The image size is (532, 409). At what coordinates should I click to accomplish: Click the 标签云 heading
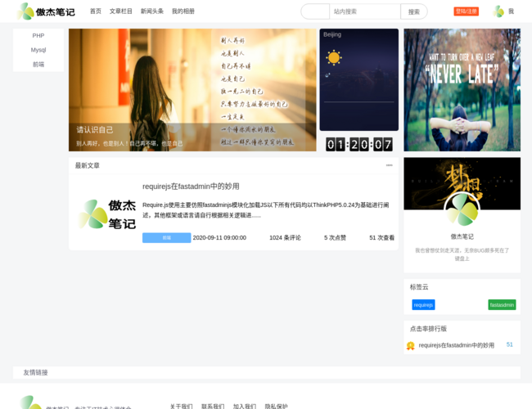pyautogui.click(x=419, y=287)
